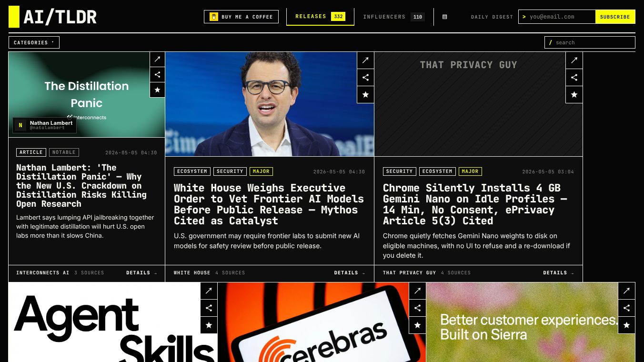Image resolution: width=644 pixels, height=362 pixels.
Task: Expand the Categories dropdown
Action: click(34, 42)
